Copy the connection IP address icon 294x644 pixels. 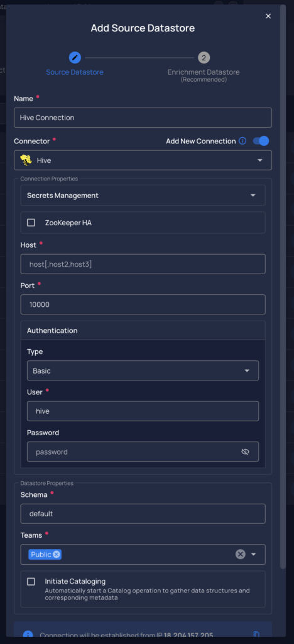click(x=257, y=635)
